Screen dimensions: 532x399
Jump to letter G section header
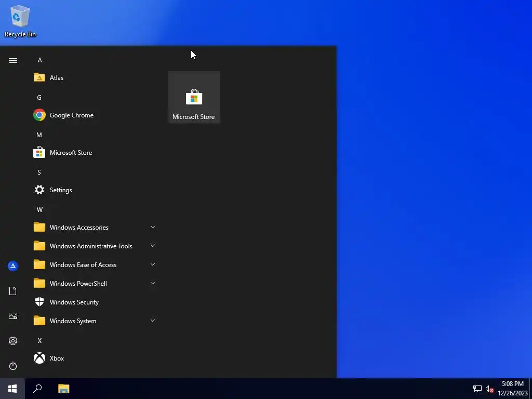click(x=39, y=97)
